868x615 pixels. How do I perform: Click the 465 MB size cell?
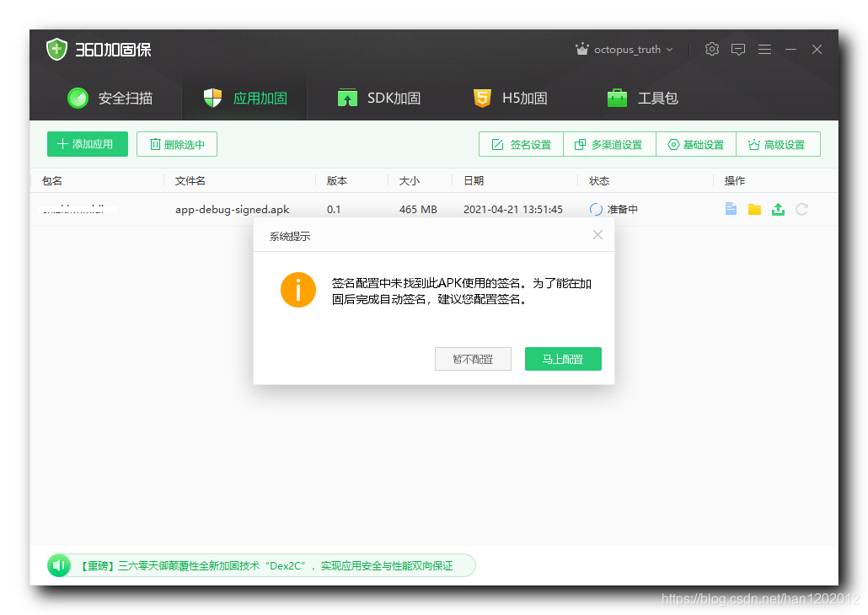[x=418, y=209]
